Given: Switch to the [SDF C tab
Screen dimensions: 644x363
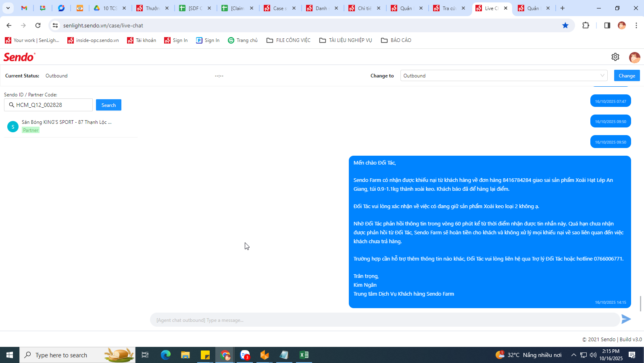Looking at the screenshot, I should pyautogui.click(x=195, y=8).
